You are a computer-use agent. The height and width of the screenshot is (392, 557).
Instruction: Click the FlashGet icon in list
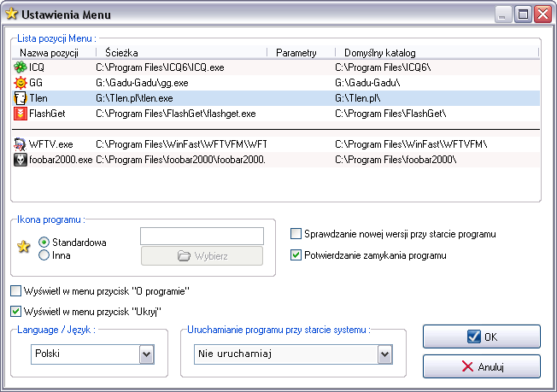(x=21, y=113)
